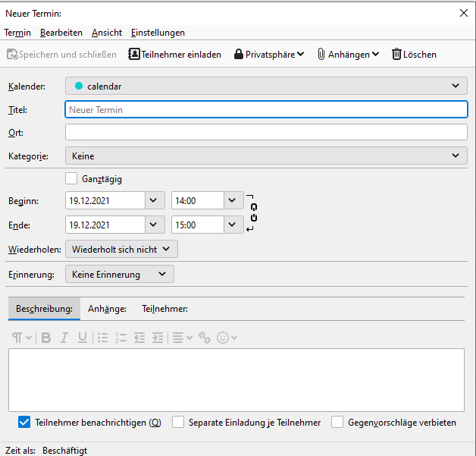476x456 pixels.
Task: Click the Beginn date field 19.12.2021
Action: [x=105, y=200]
